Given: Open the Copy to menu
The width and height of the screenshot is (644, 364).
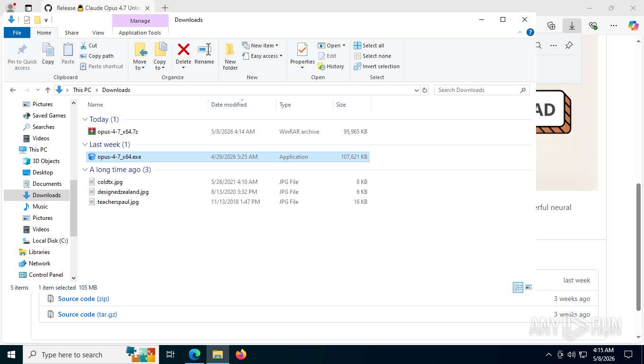Looking at the screenshot, I should (160, 56).
